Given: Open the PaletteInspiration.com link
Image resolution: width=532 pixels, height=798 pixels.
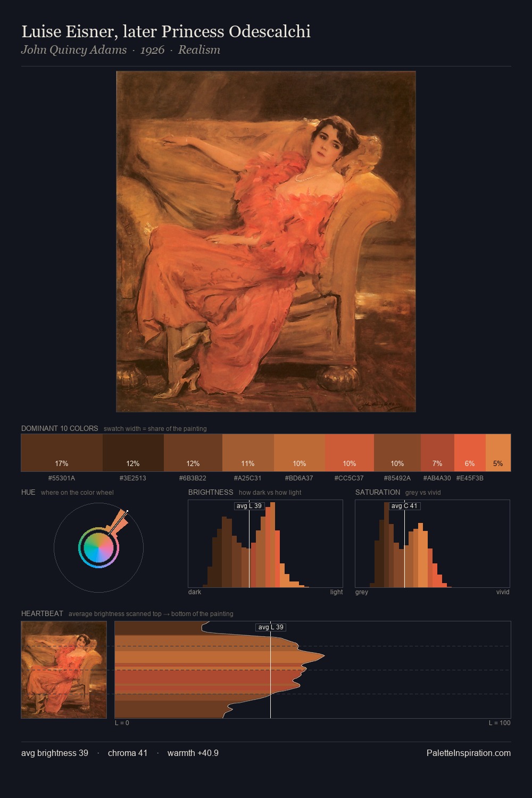Looking at the screenshot, I should 469,753.
